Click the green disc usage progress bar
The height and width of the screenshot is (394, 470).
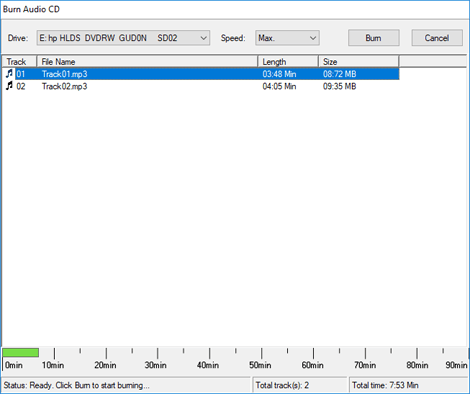point(21,353)
